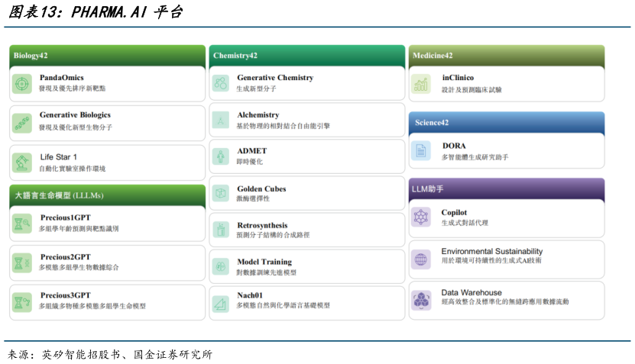Open the inClinico title
The width and height of the screenshot is (635, 364).
tap(458, 78)
